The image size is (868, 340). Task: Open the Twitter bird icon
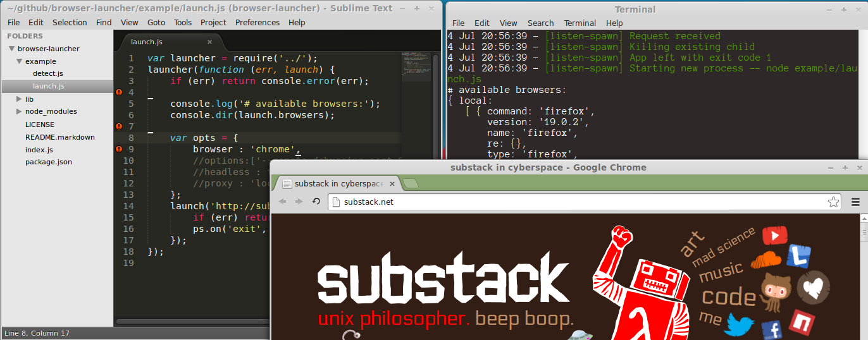(x=740, y=325)
